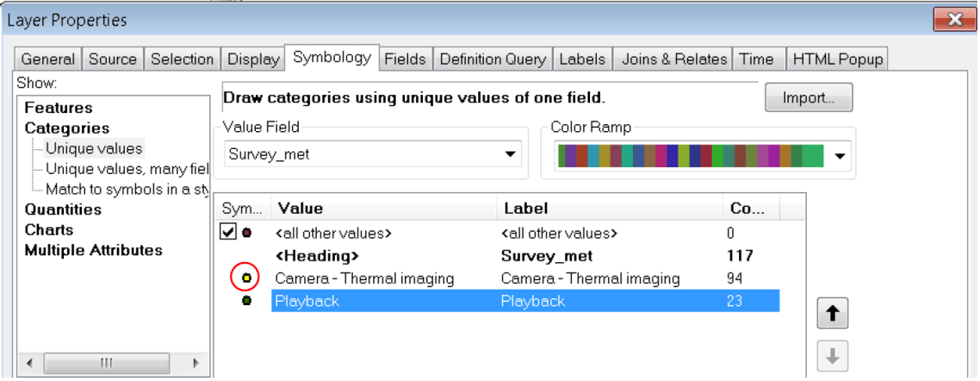
Task: Select the Camera - Thermal imaging value row
Action: coord(363,278)
